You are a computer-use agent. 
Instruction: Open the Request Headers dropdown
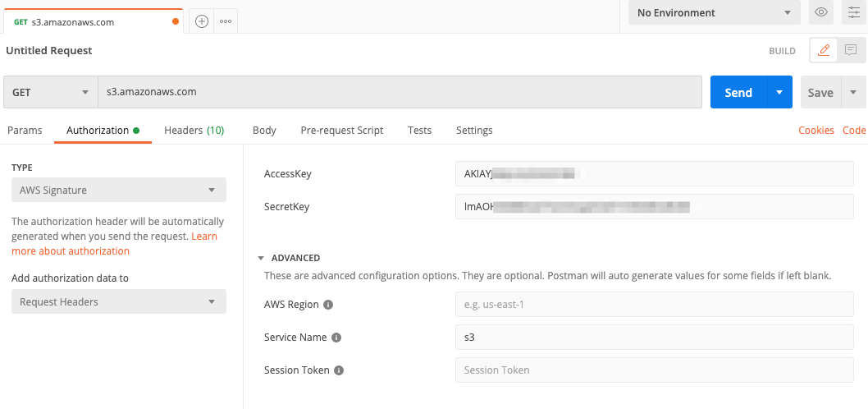(x=119, y=301)
